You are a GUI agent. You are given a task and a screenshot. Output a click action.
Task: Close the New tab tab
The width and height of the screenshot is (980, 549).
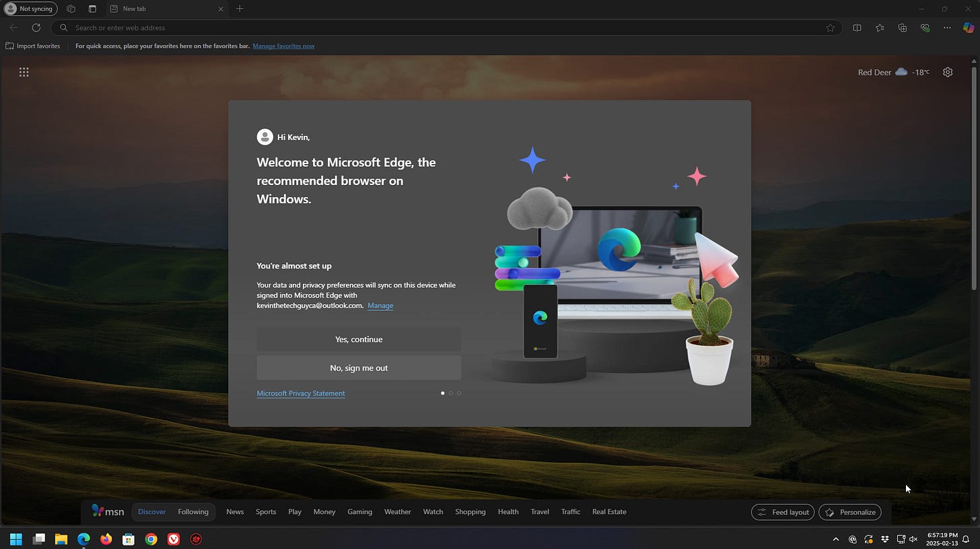tap(221, 9)
